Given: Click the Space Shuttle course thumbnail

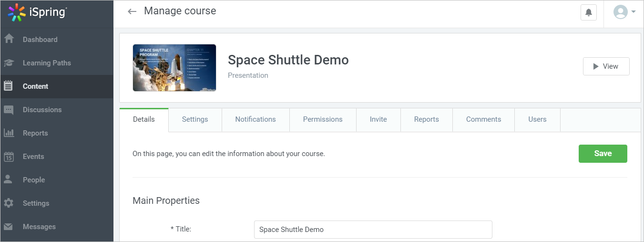Looking at the screenshot, I should coord(174,68).
